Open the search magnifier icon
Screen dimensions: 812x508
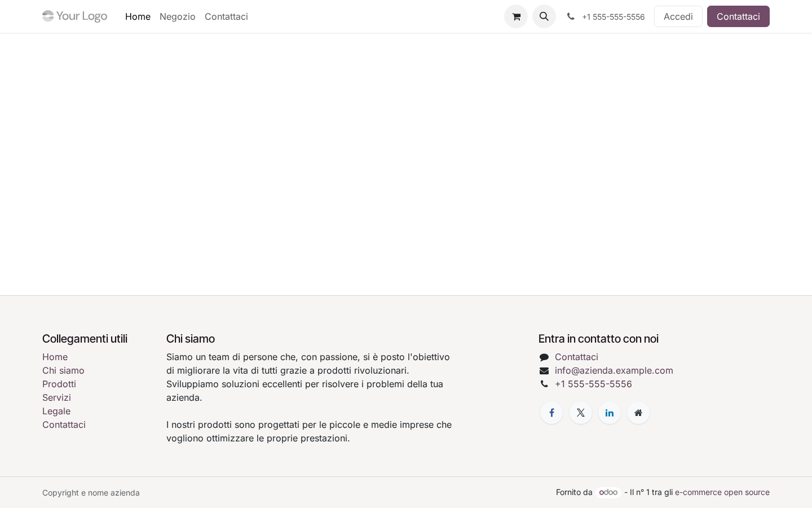click(544, 16)
